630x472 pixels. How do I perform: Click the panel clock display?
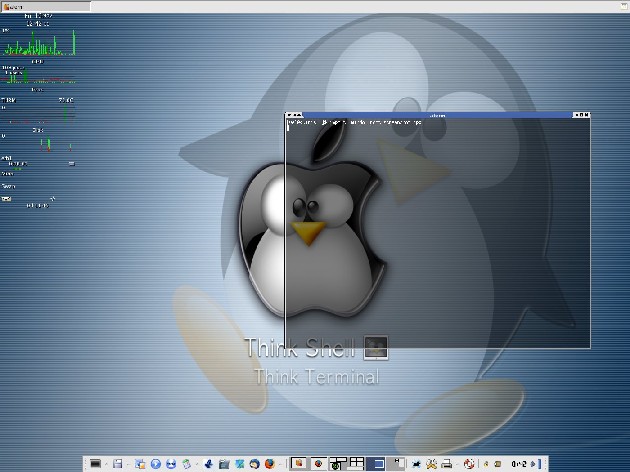pos(519,464)
